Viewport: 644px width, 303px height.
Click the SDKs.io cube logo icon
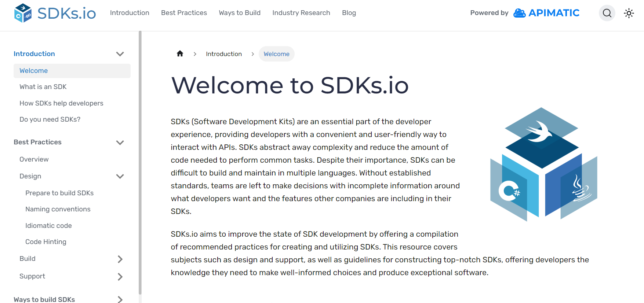[23, 13]
